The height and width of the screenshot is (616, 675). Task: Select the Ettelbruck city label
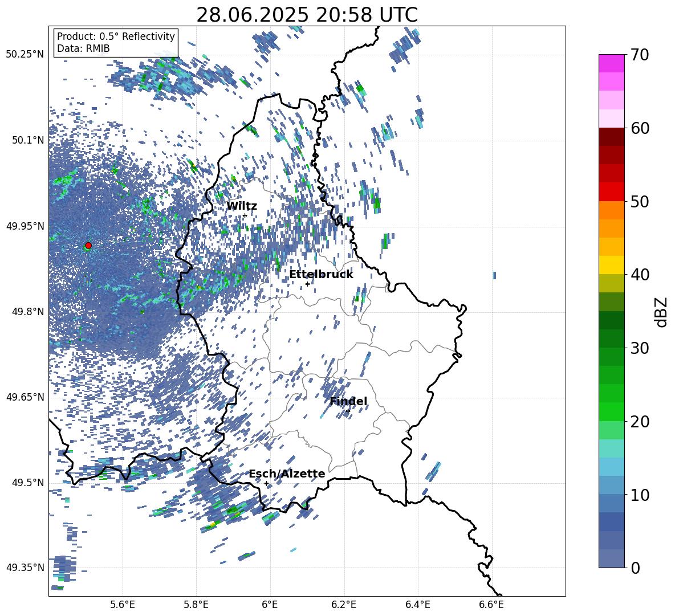tap(321, 275)
